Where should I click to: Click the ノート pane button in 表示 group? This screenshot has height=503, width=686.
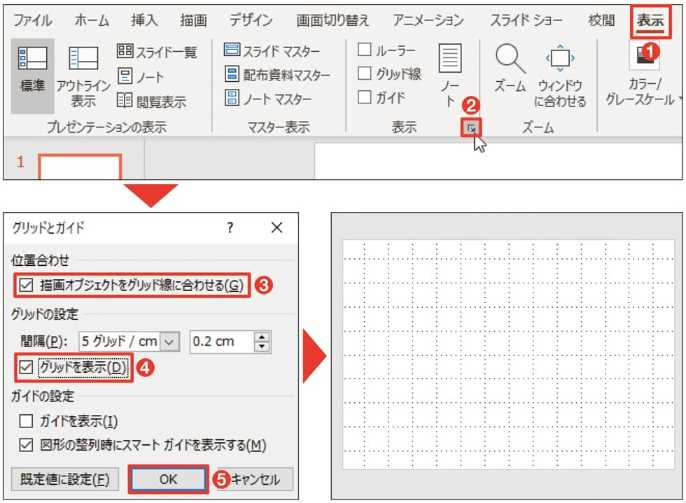point(450,75)
